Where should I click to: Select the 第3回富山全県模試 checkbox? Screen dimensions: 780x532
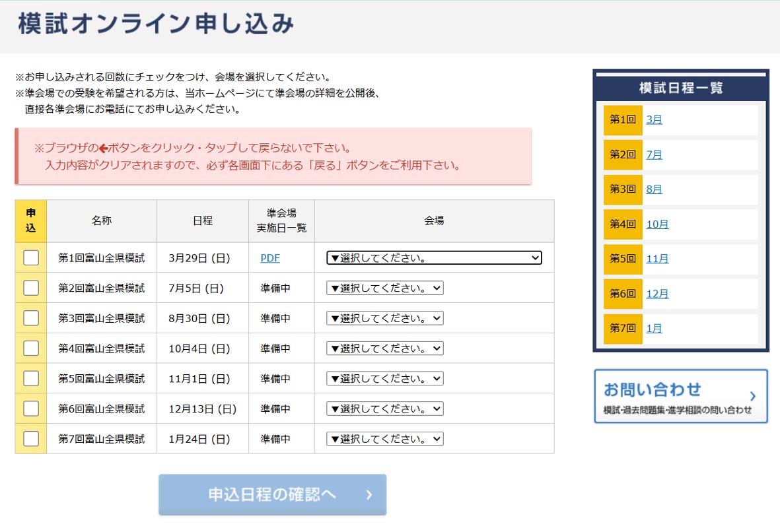[31, 318]
